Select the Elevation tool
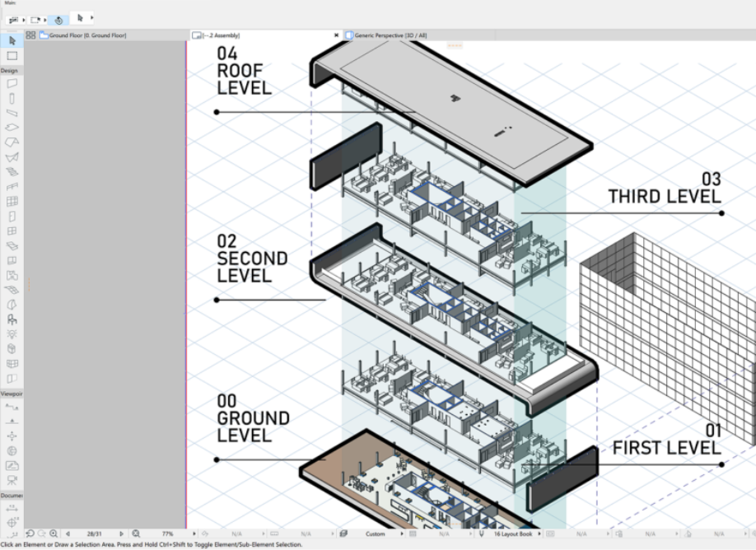756x550 pixels. point(12,422)
